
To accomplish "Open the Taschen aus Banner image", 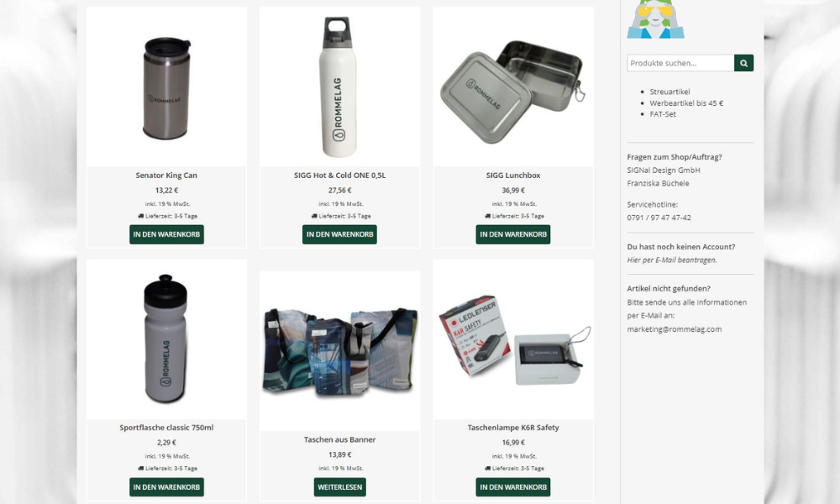I will tap(339, 351).
